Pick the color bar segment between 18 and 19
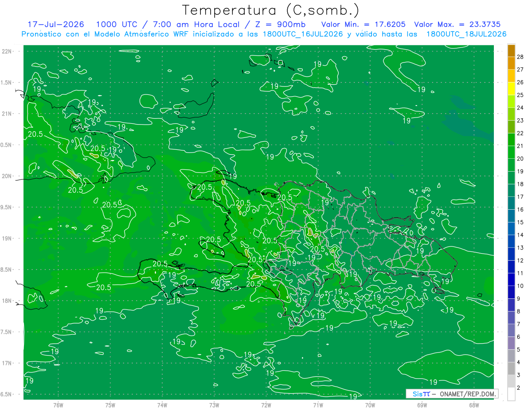This screenshot has width=532, height=411. [x=511, y=178]
